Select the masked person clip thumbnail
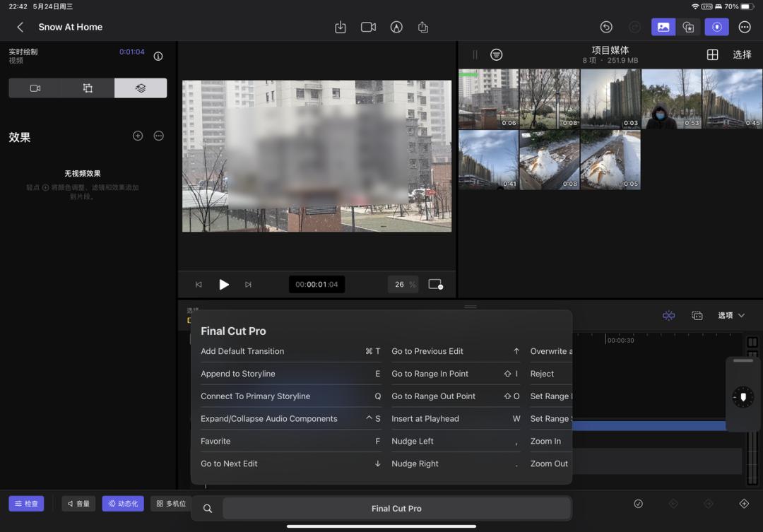The image size is (763, 532). pyautogui.click(x=671, y=99)
